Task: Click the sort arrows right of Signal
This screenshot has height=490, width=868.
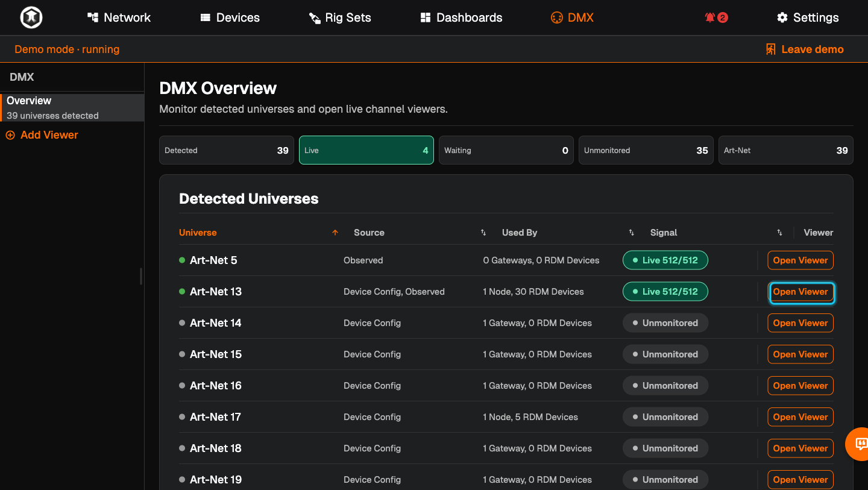Action: (x=779, y=233)
